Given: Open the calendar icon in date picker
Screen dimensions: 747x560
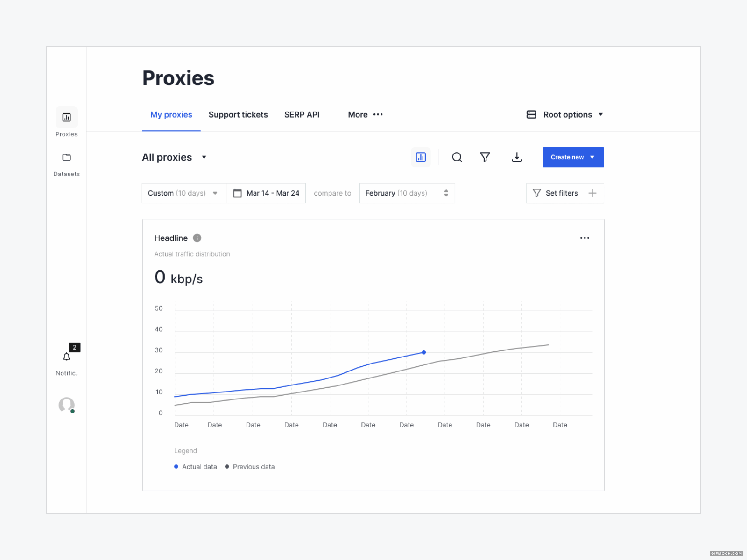Looking at the screenshot, I should coord(238,193).
